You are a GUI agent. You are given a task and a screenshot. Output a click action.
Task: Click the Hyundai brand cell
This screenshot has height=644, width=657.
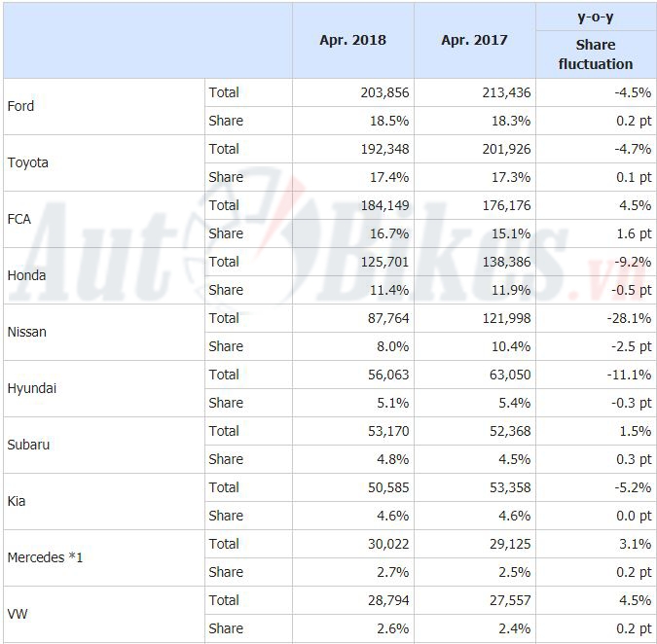[31, 388]
